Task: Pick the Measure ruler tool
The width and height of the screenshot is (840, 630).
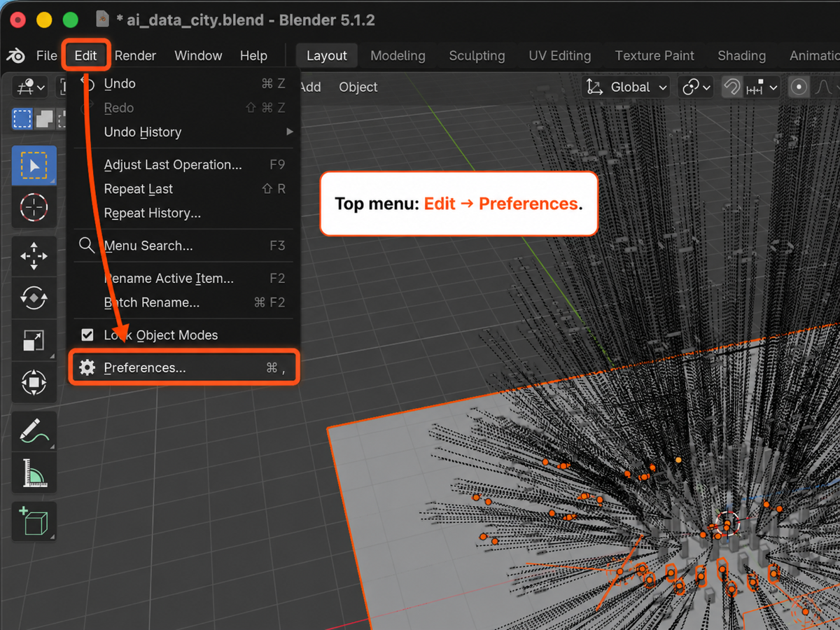Action: point(34,473)
